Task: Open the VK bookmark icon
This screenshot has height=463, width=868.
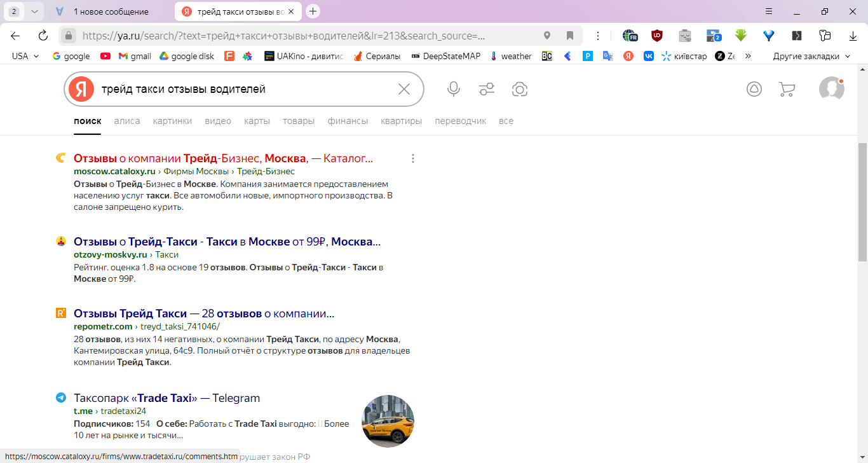Action: point(649,56)
